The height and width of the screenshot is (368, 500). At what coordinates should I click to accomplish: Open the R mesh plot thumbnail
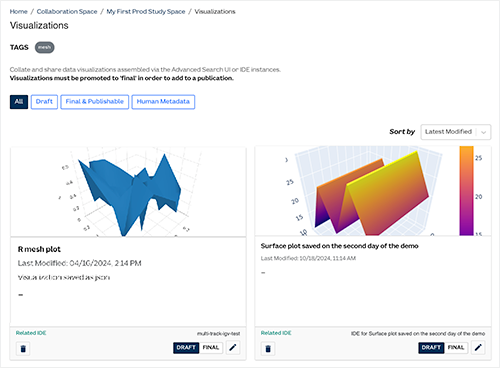pyautogui.click(x=128, y=192)
